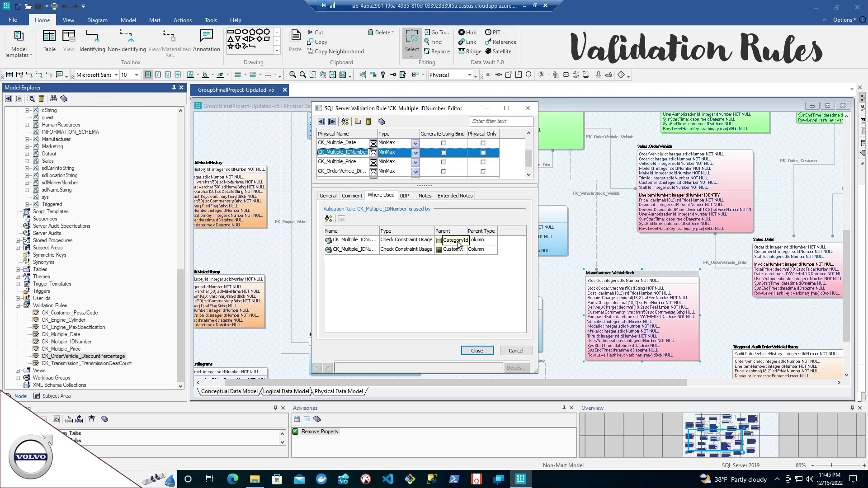Toggle Physical Only for CK_OrderVehicle_Di row

483,172
